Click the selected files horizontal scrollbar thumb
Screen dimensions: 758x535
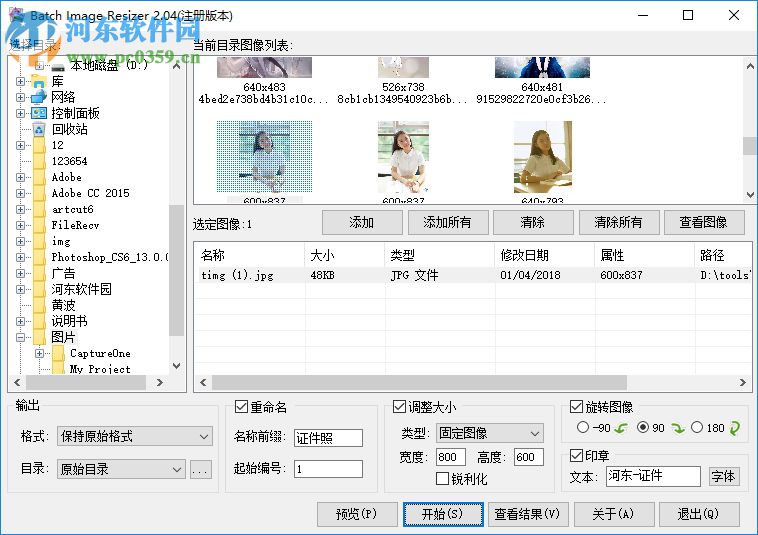419,383
